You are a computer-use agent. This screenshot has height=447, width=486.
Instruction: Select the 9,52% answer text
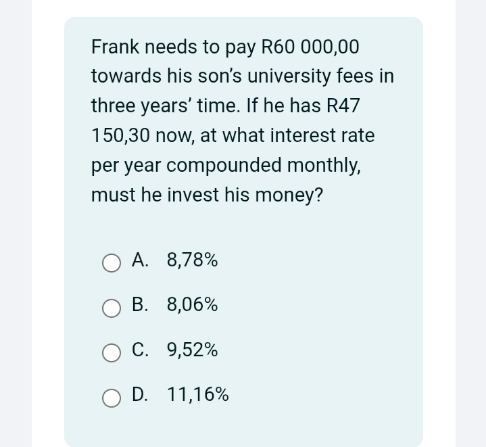(192, 350)
